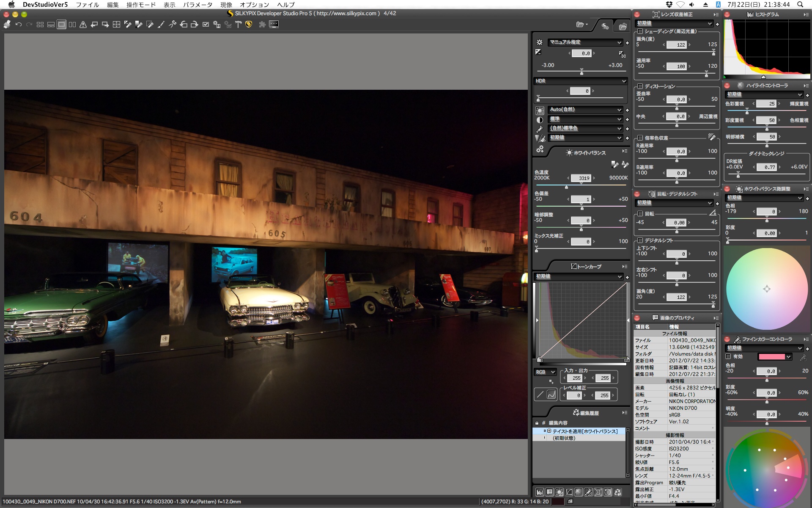This screenshot has width=812, height=508.
Task: Open the RGB channel dropdown
Action: point(545,372)
